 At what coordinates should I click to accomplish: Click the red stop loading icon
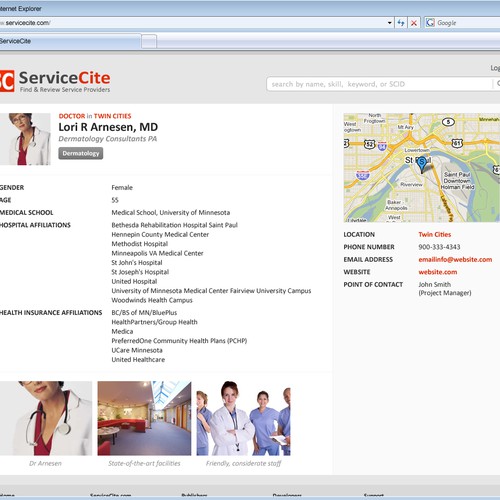pyautogui.click(x=414, y=23)
